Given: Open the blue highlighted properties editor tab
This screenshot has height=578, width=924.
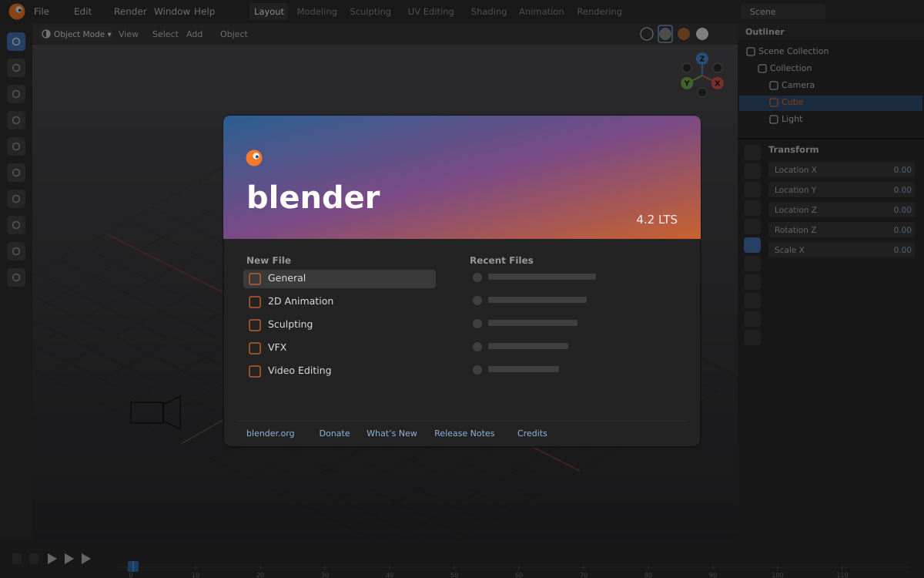Looking at the screenshot, I should coord(752,245).
